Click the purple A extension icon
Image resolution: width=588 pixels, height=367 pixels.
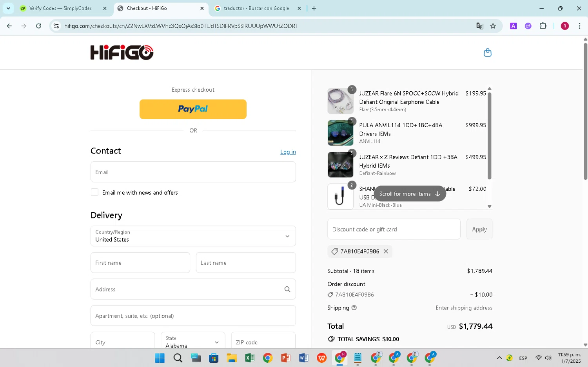pyautogui.click(x=513, y=26)
